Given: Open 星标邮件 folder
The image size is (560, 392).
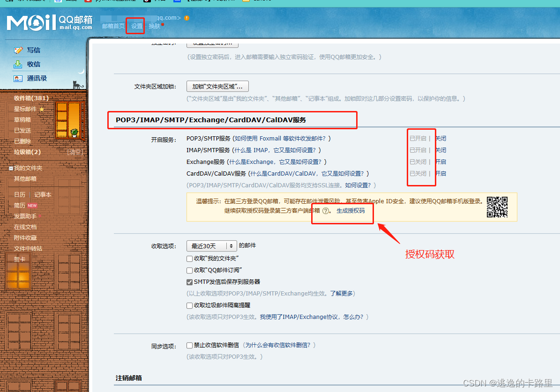Looking at the screenshot, I should tap(25, 109).
